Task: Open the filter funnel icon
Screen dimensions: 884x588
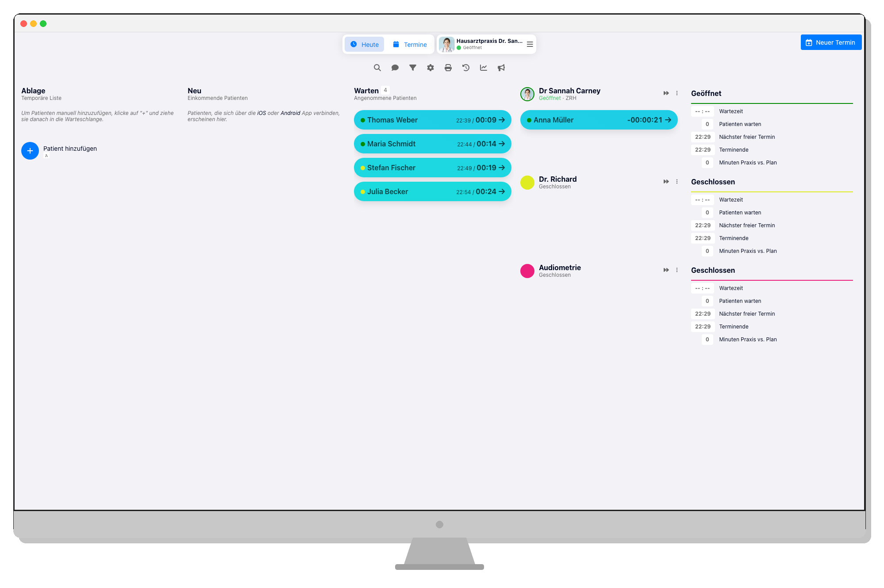Action: point(412,68)
